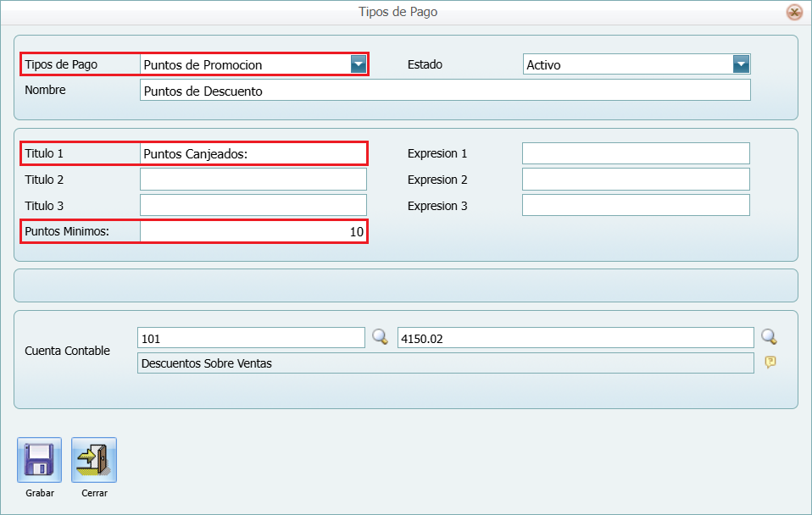Click into the Titulo 3 field

pyautogui.click(x=253, y=206)
